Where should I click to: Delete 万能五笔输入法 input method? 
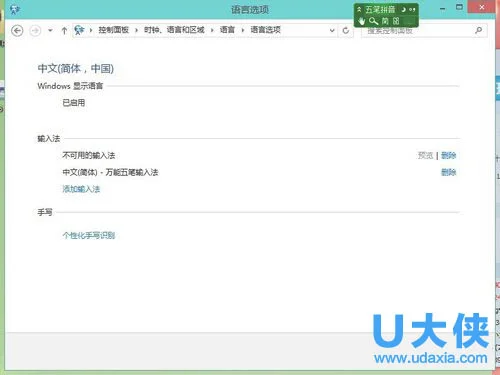[448, 172]
